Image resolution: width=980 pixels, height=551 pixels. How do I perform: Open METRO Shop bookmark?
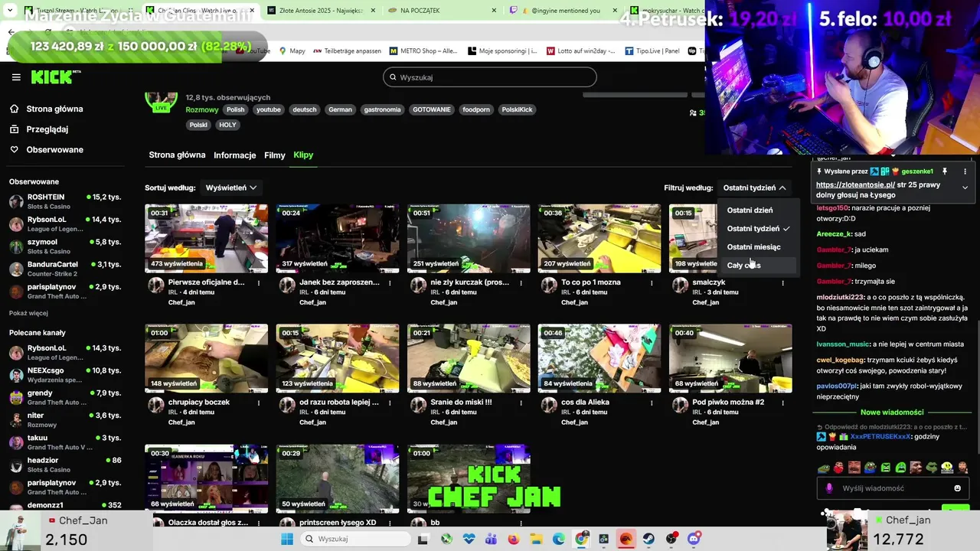[x=423, y=51]
